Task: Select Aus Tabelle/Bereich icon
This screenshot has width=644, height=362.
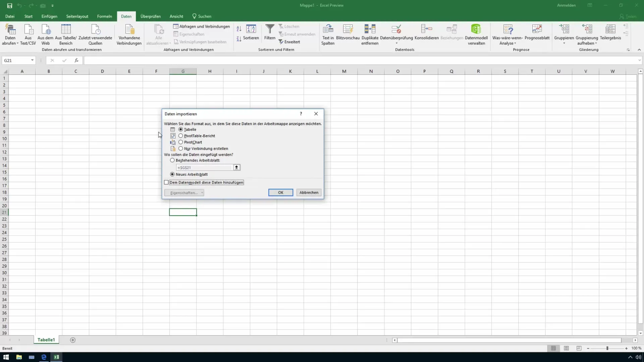Action: tap(66, 35)
